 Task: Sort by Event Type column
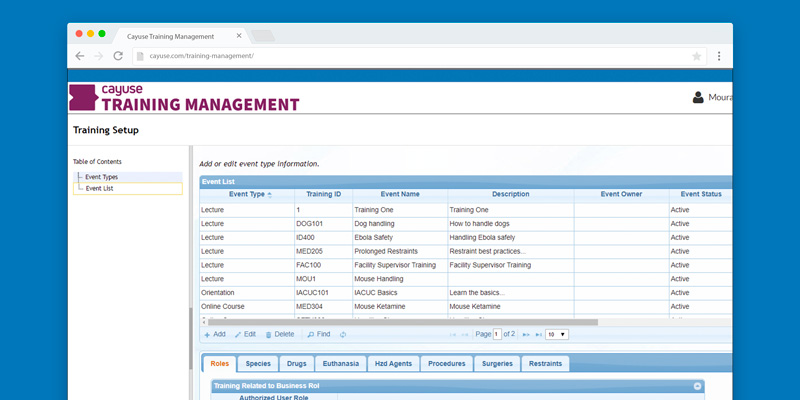pos(247,194)
